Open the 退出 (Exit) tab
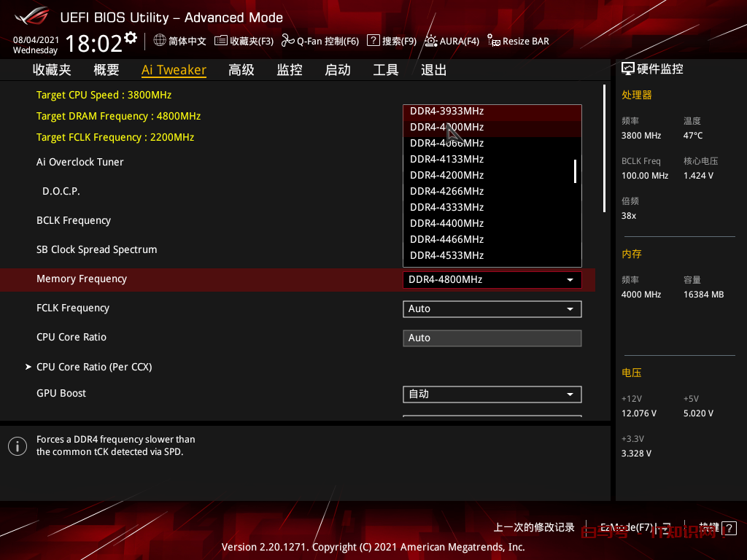747x560 pixels. pos(433,70)
